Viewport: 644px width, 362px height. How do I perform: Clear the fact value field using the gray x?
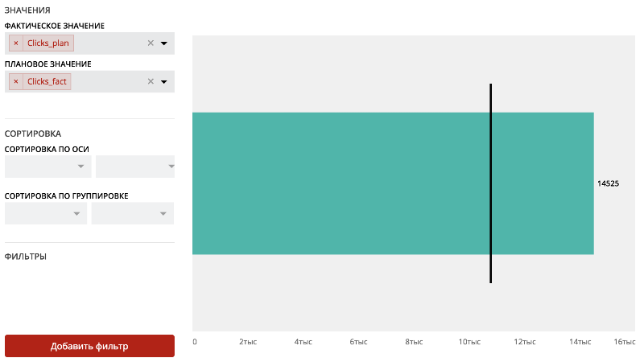151,43
